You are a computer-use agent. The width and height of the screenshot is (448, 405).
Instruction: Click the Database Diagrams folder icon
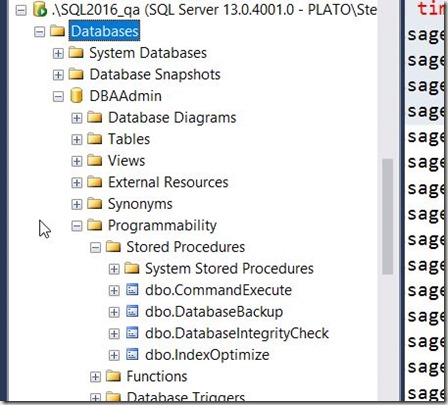pyautogui.click(x=95, y=117)
